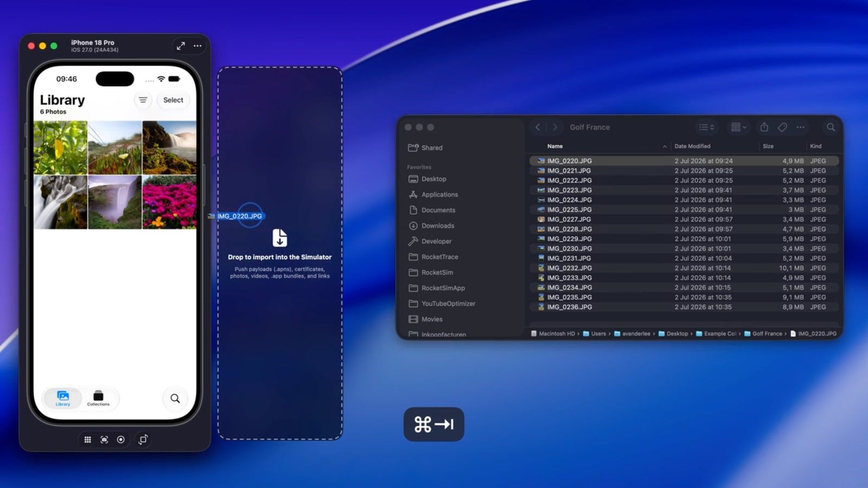The image size is (868, 488).
Task: Open the Finder list view options dropdown
Action: 706,127
